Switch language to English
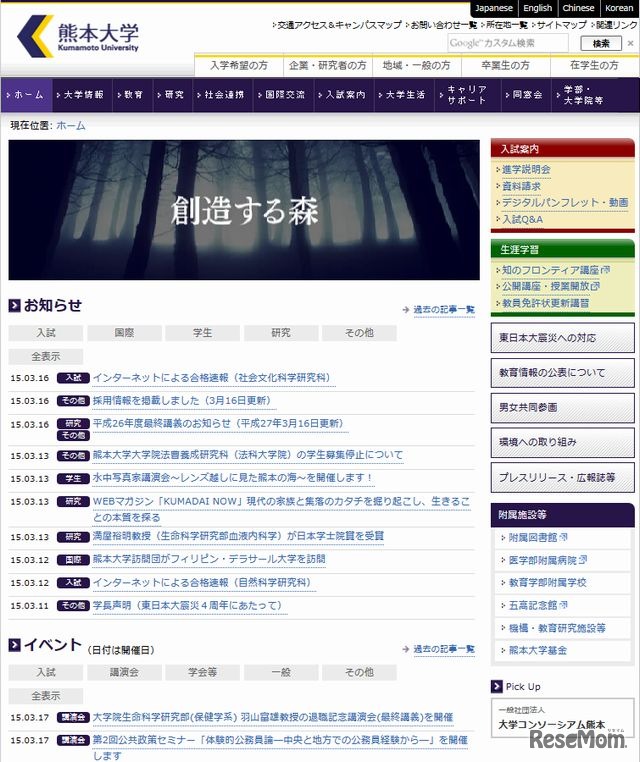This screenshot has height=762, width=640. point(537,8)
